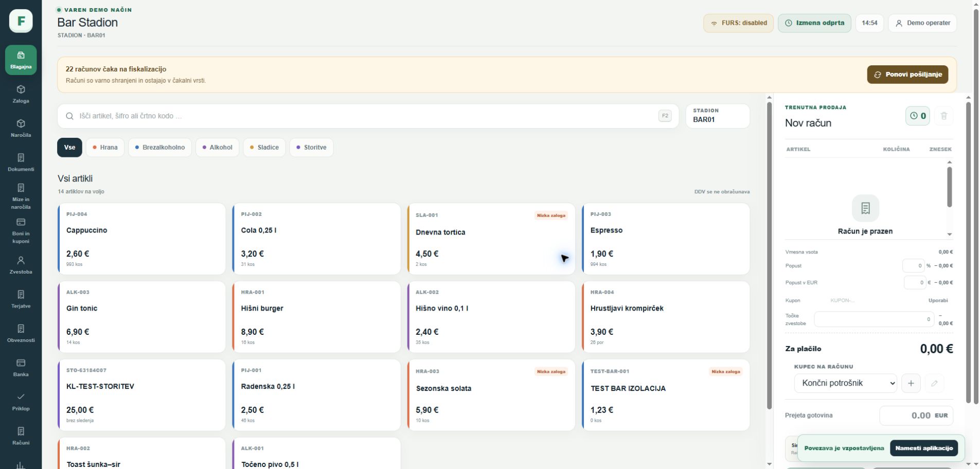Open Naročila from the sidebar
The image size is (980, 469).
click(x=21, y=129)
